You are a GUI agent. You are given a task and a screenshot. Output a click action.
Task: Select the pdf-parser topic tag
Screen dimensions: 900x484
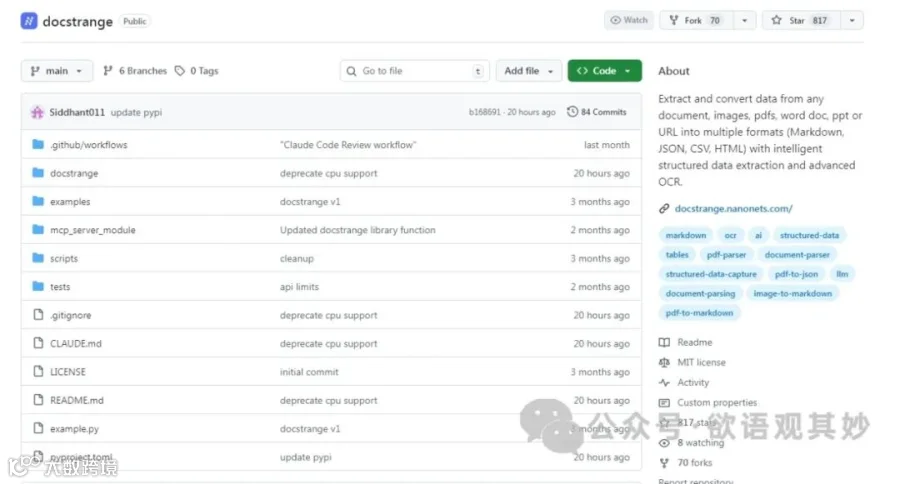pyautogui.click(x=727, y=254)
